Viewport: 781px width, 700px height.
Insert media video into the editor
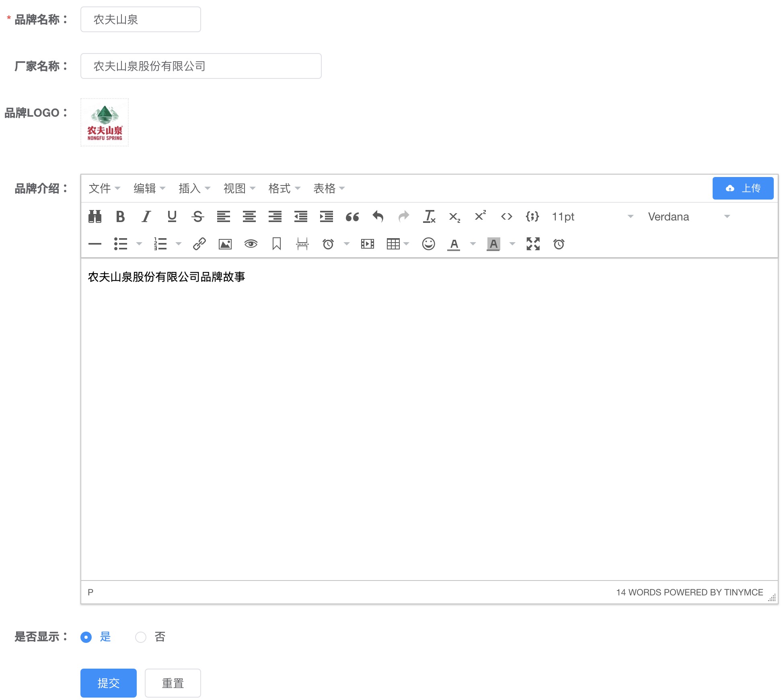(x=368, y=244)
